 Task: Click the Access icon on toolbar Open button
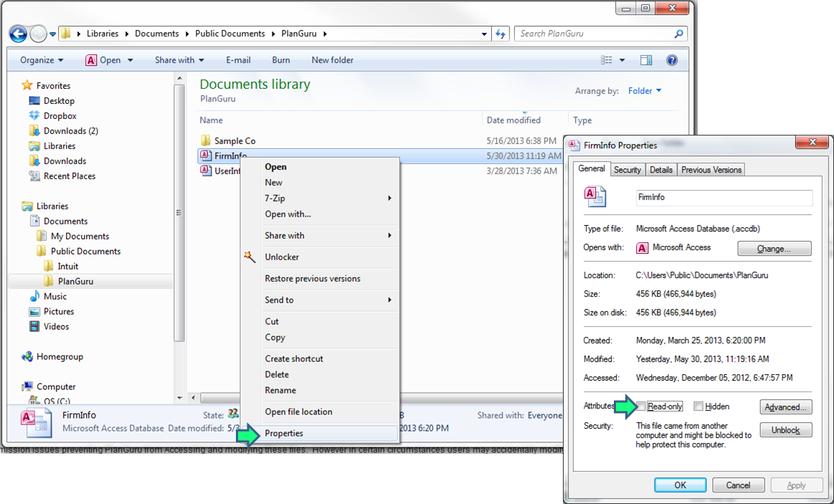pos(91,60)
